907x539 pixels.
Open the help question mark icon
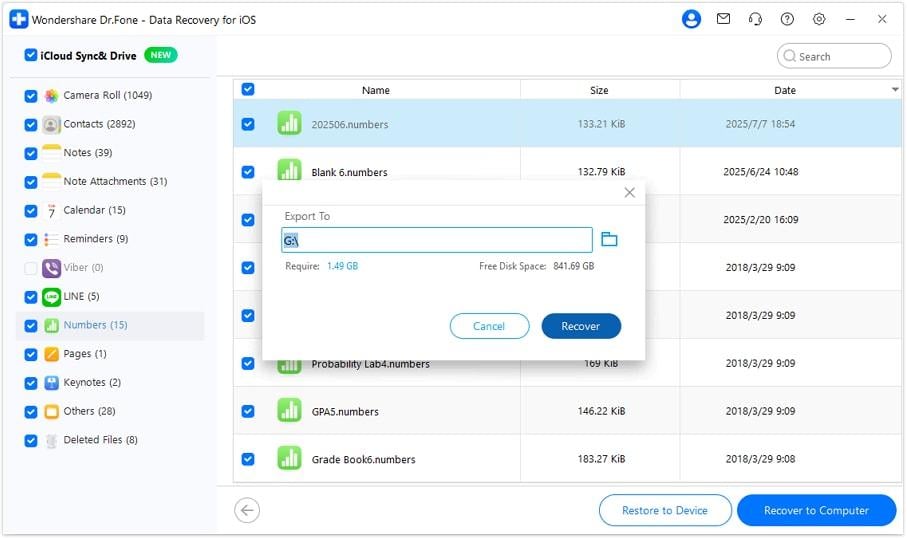(787, 19)
